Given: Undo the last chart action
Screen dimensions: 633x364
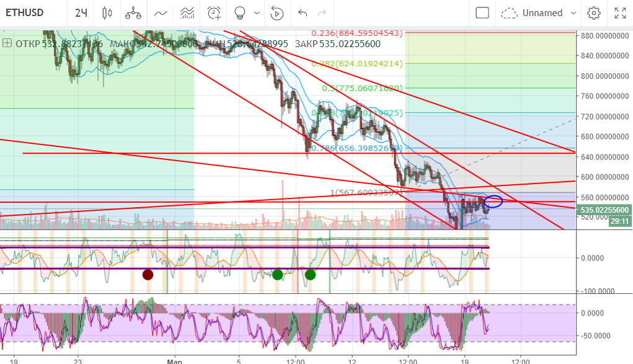Looking at the screenshot, I should click(303, 12).
